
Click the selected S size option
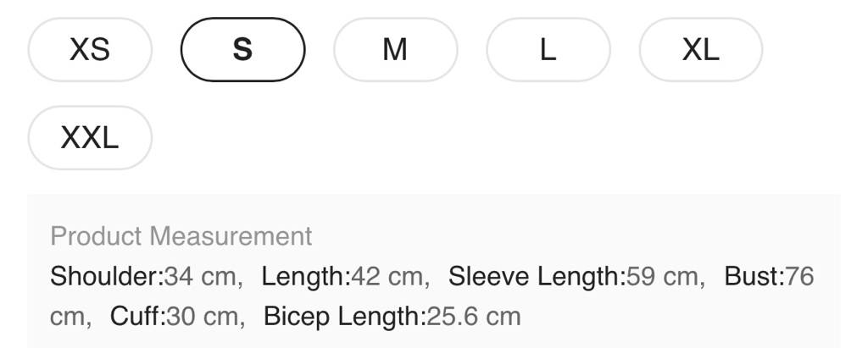[242, 50]
